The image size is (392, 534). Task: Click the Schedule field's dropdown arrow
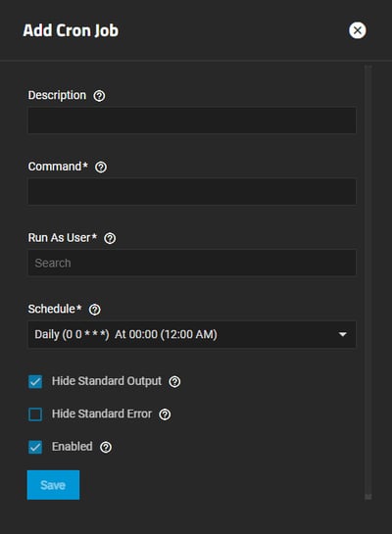coord(343,334)
